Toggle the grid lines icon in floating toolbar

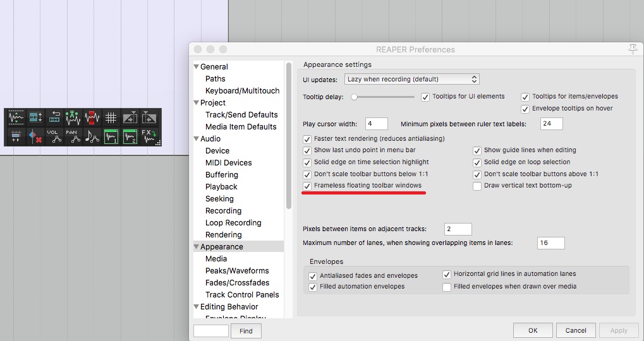111,117
